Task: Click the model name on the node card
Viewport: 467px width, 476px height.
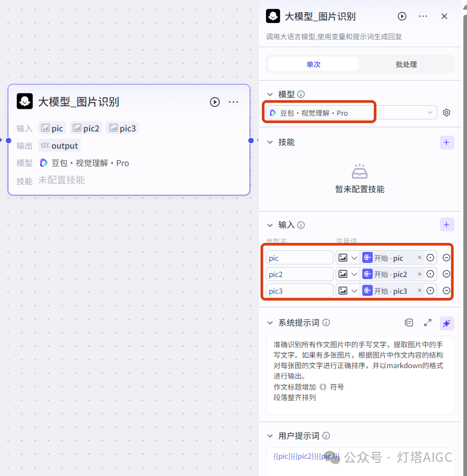Action: click(90, 163)
